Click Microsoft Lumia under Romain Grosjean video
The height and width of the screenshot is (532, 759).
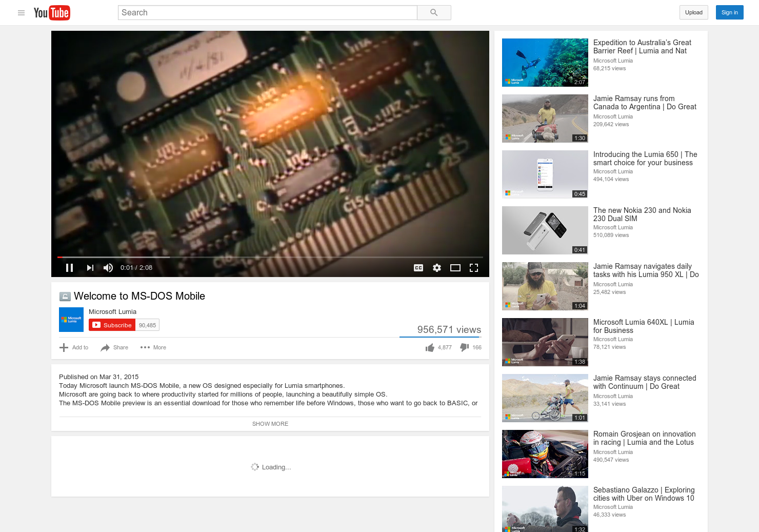[613, 452]
